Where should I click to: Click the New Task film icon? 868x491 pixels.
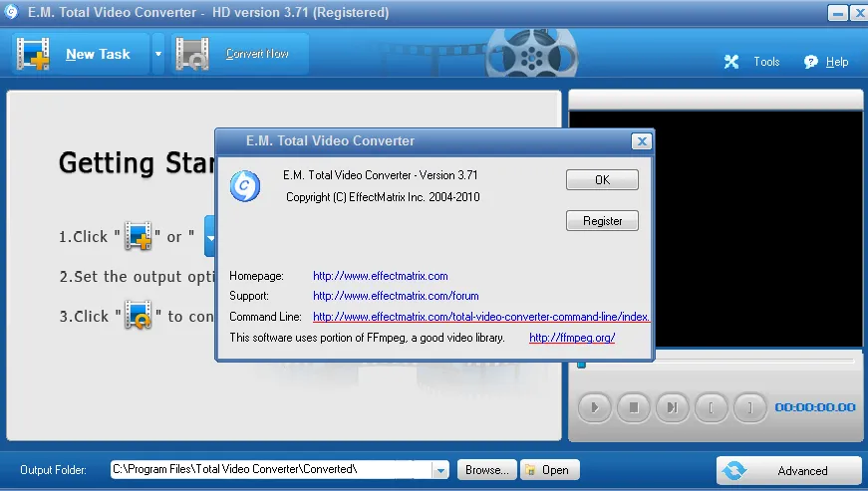click(33, 54)
